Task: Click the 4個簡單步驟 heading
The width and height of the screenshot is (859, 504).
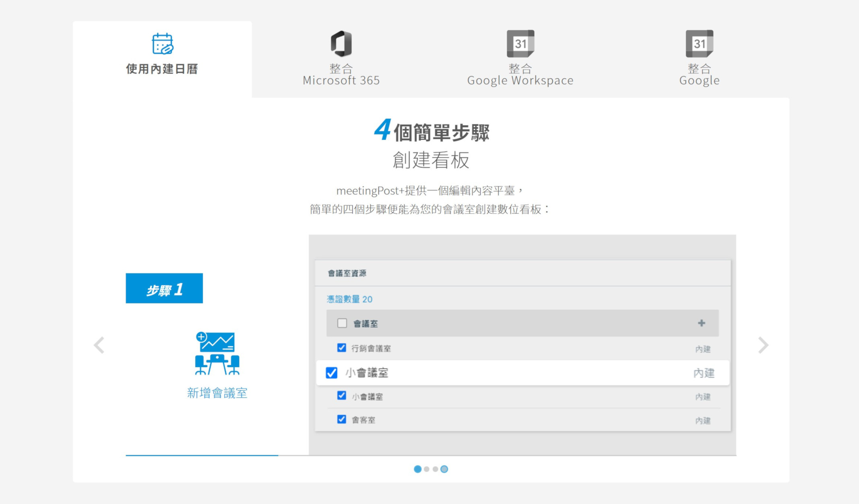Action: tap(432, 131)
